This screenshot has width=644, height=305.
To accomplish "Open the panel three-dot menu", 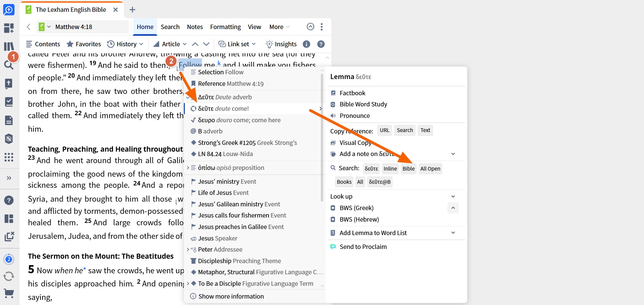I will pyautogui.click(x=321, y=27).
